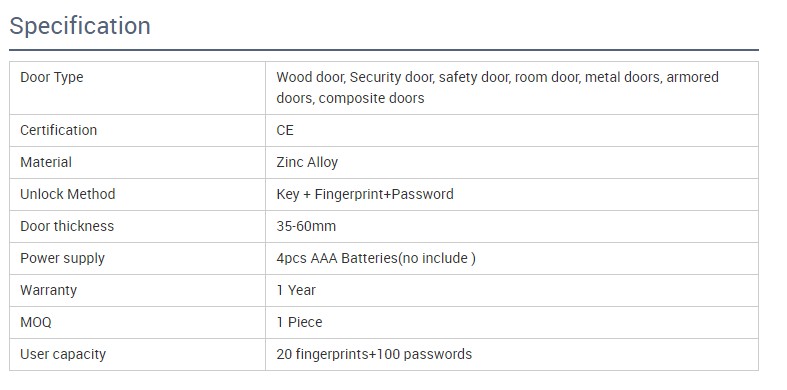This screenshot has width=787, height=390.
Task: Click the 35-60mm thickness value
Action: tap(306, 226)
